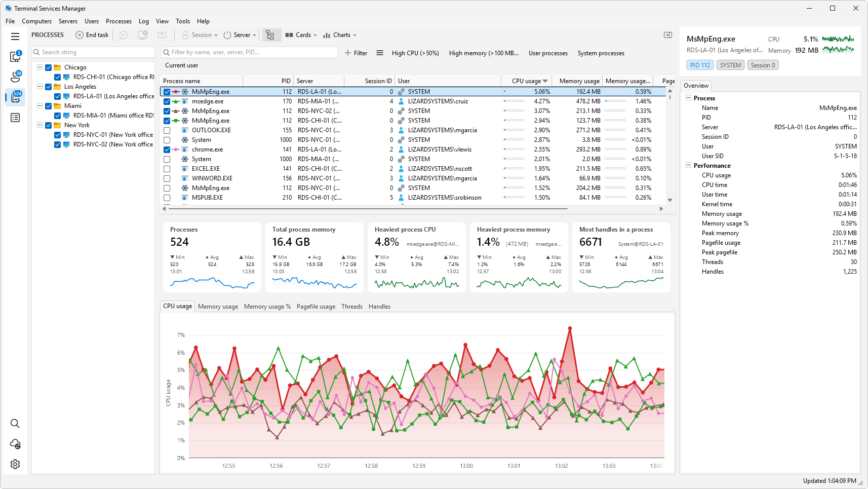868x489 pixels.
Task: Uncheck the Chicago group checkbox
Action: (x=49, y=67)
